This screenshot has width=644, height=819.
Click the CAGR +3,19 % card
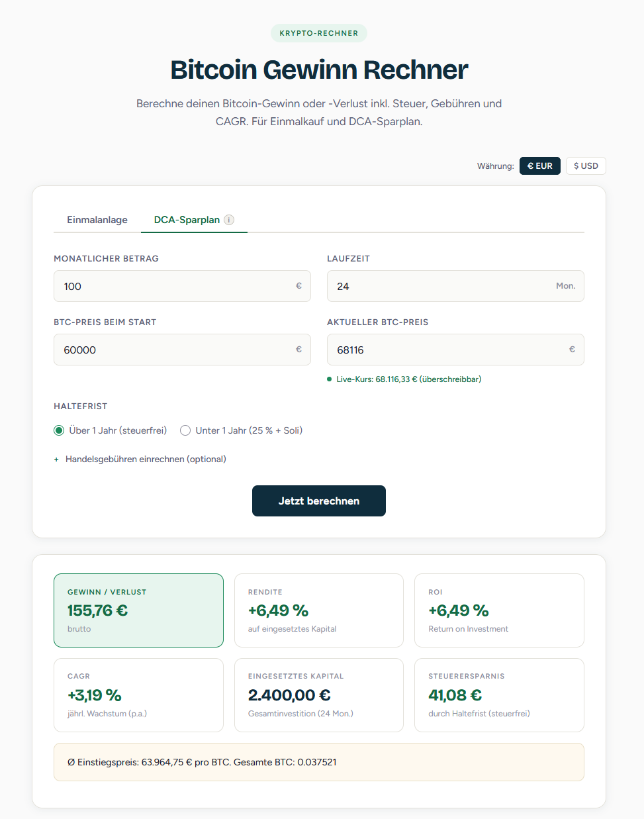coord(138,695)
